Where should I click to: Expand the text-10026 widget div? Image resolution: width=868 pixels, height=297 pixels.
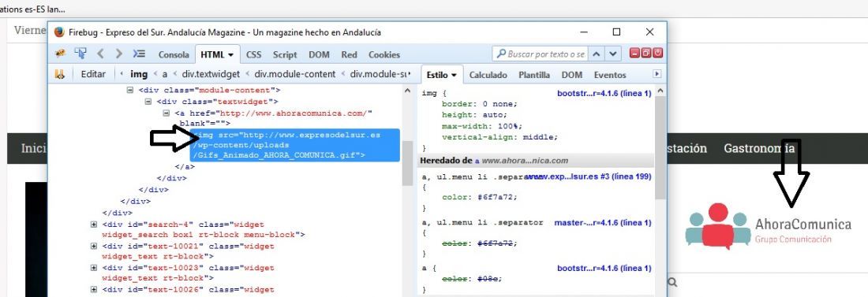(x=94, y=289)
